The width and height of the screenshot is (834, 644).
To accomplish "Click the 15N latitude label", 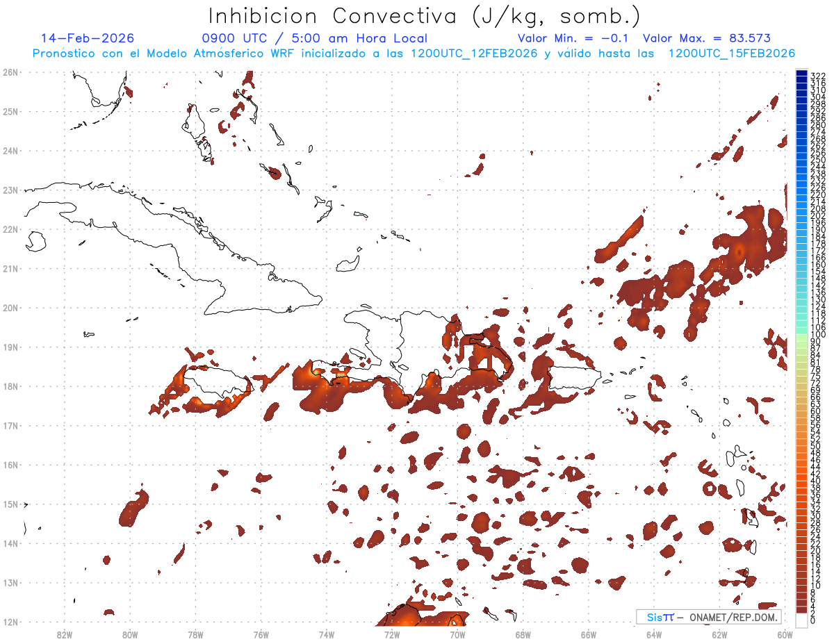I will [x=10, y=504].
